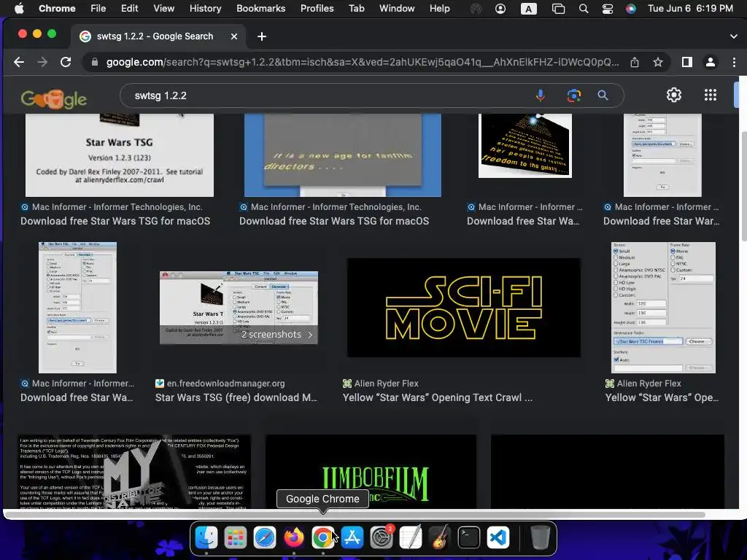Open Terminal from the Dock

(469, 537)
